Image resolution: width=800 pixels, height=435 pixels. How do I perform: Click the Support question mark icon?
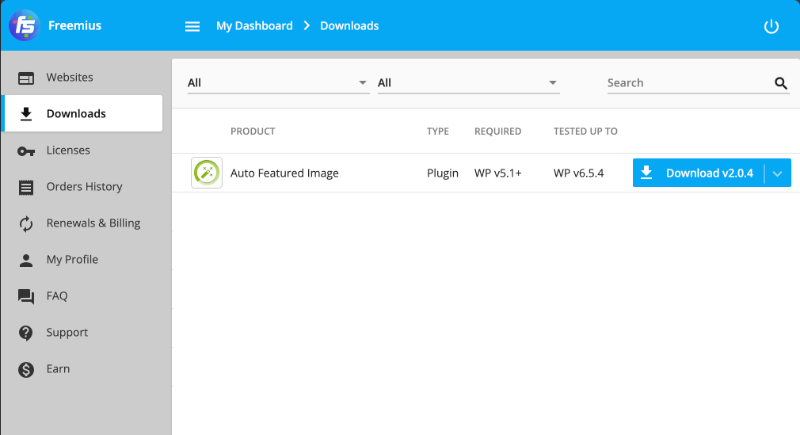tap(26, 332)
